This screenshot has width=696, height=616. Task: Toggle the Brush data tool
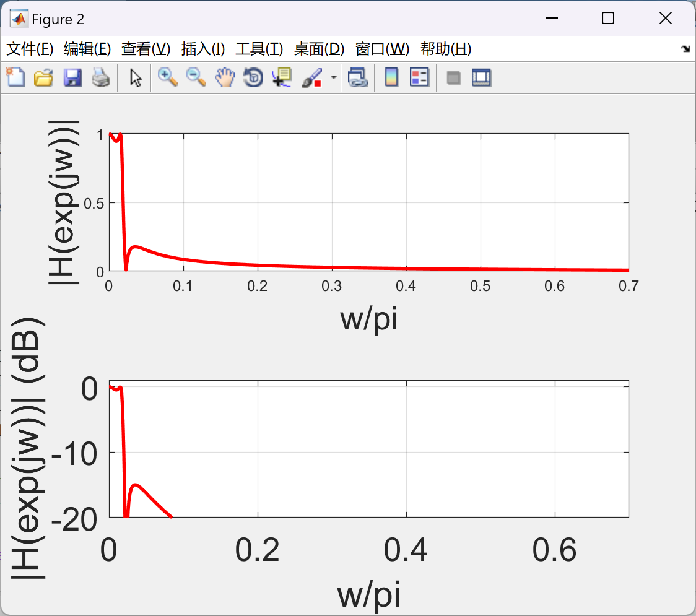click(x=312, y=77)
